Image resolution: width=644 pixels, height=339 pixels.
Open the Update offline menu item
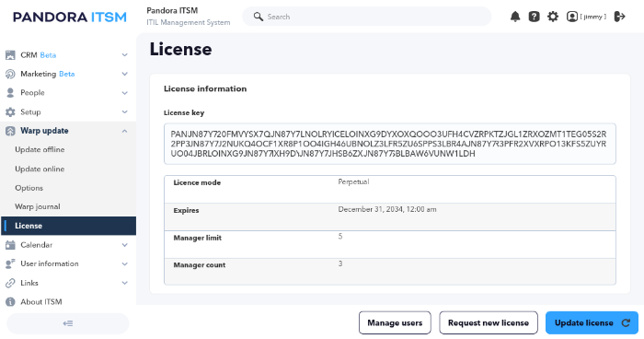point(40,150)
